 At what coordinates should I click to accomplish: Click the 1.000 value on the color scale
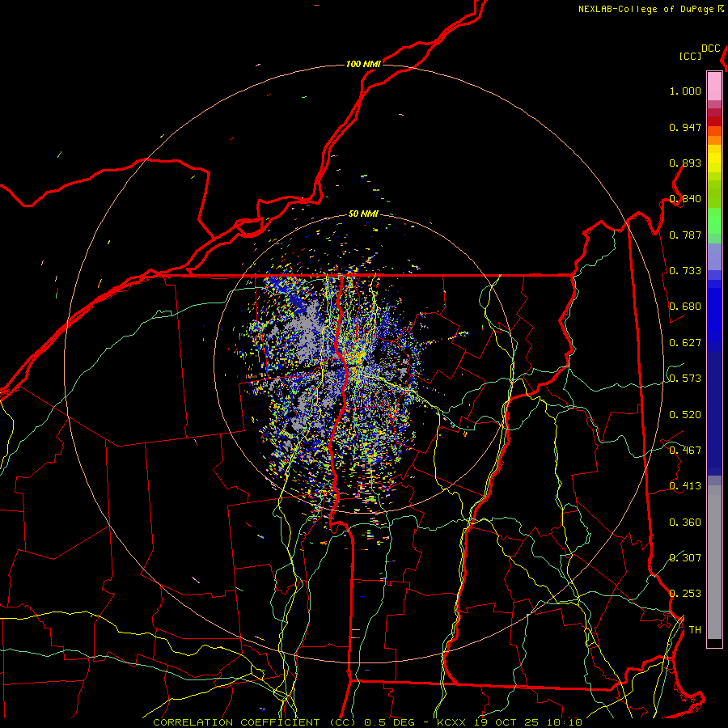pyautogui.click(x=685, y=91)
